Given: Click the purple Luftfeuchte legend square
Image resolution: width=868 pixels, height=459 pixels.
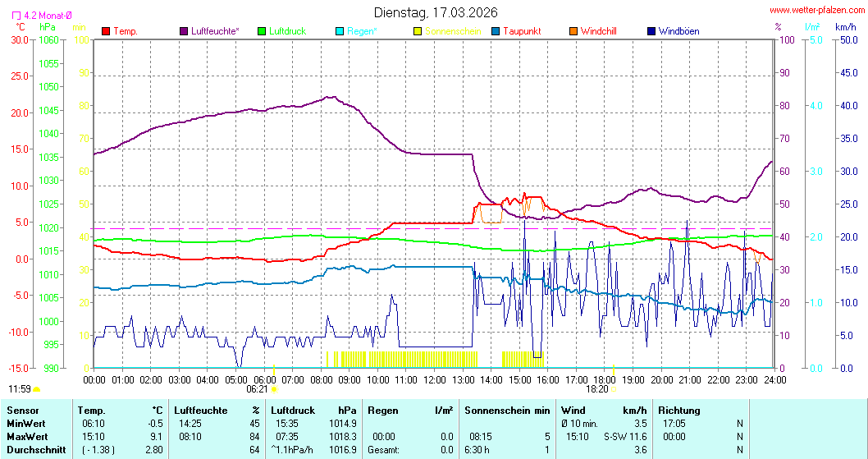Looking at the screenshot, I should coord(184,31).
